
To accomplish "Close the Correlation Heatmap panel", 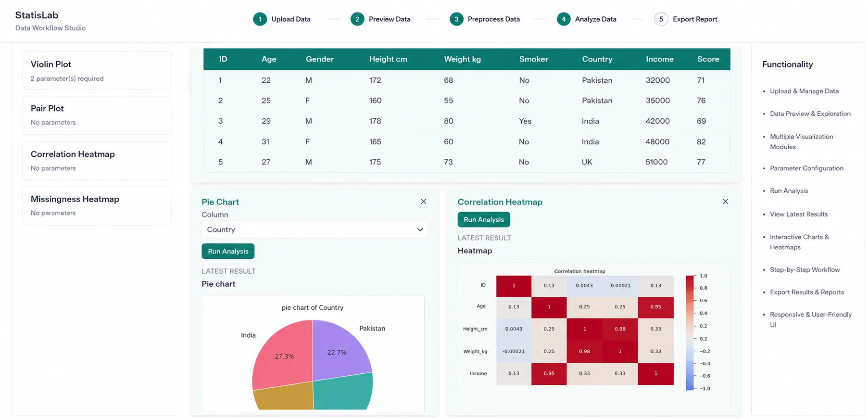I will [x=725, y=202].
